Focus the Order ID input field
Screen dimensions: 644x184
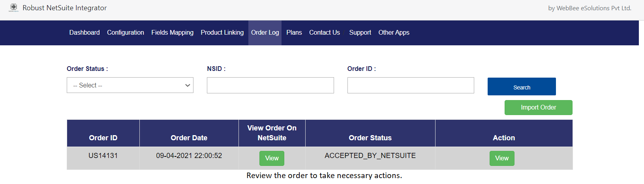coord(411,85)
